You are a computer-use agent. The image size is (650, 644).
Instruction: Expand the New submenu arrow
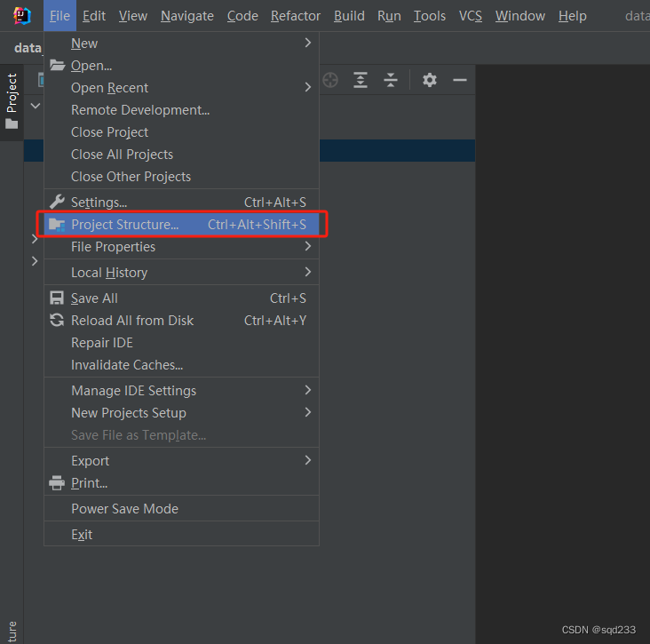[x=307, y=43]
